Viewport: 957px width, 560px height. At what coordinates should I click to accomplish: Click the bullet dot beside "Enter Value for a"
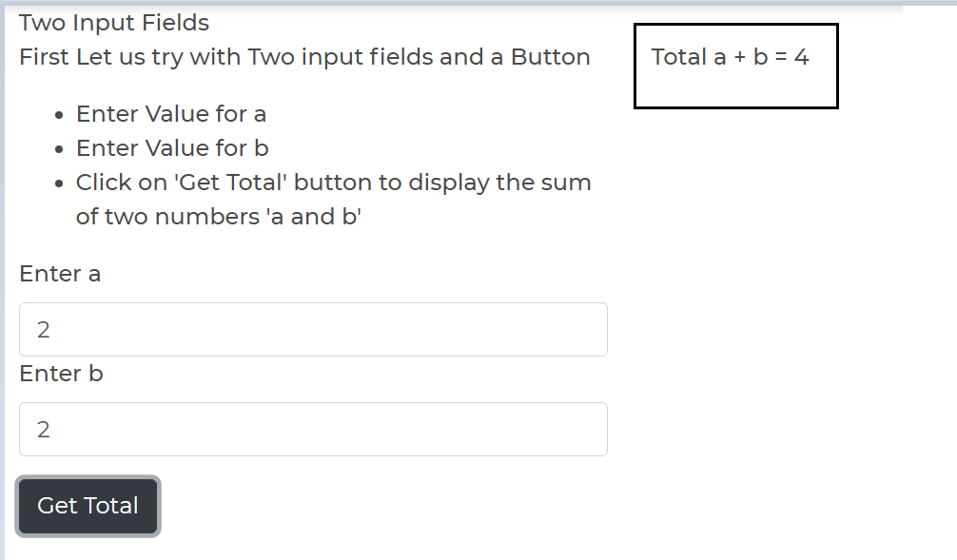tap(59, 115)
